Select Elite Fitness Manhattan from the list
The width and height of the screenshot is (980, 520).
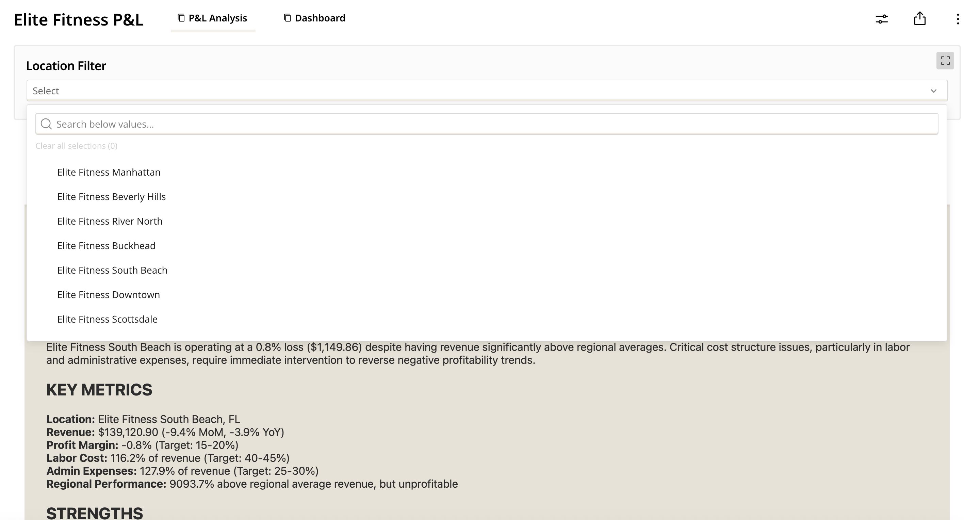109,172
